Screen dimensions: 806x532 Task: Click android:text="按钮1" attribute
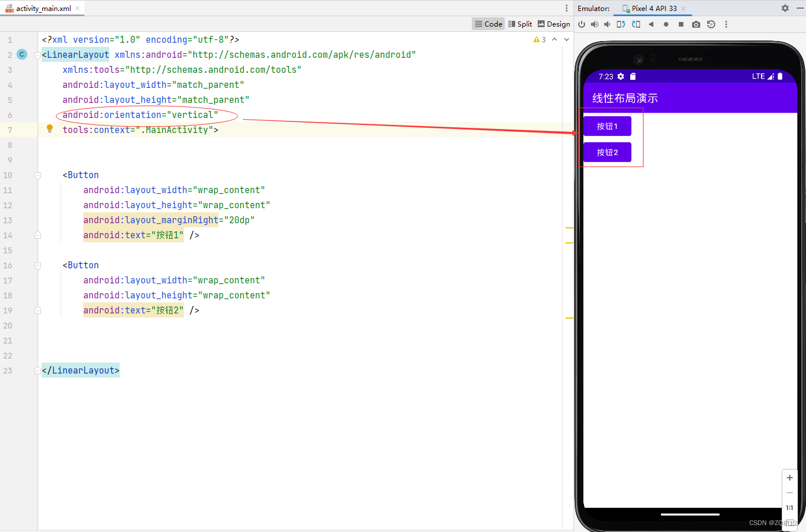pos(133,235)
